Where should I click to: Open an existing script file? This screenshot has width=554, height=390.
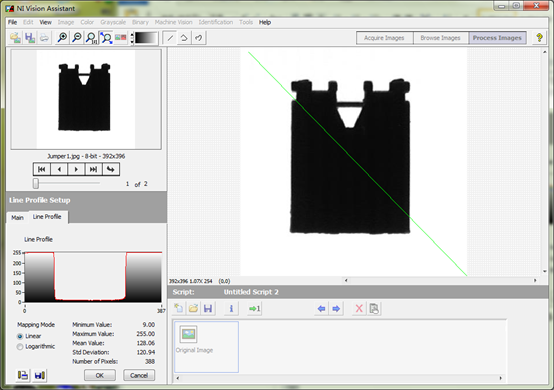pyautogui.click(x=193, y=308)
